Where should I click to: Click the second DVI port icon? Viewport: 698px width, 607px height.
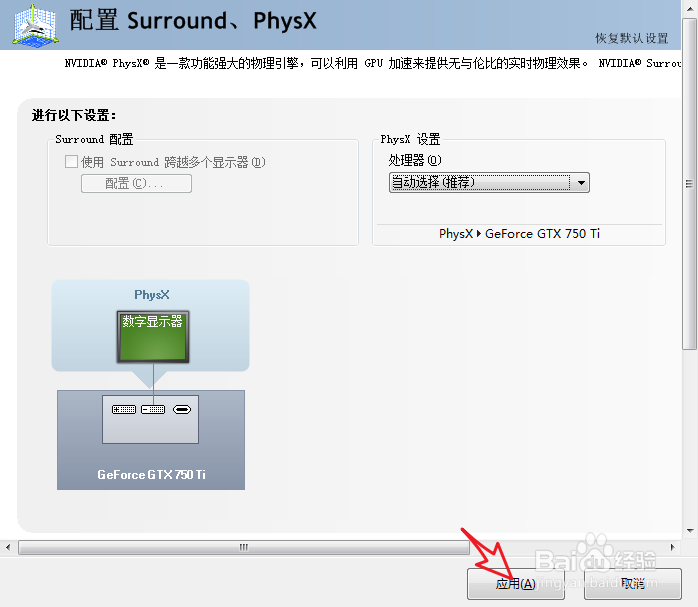(153, 409)
